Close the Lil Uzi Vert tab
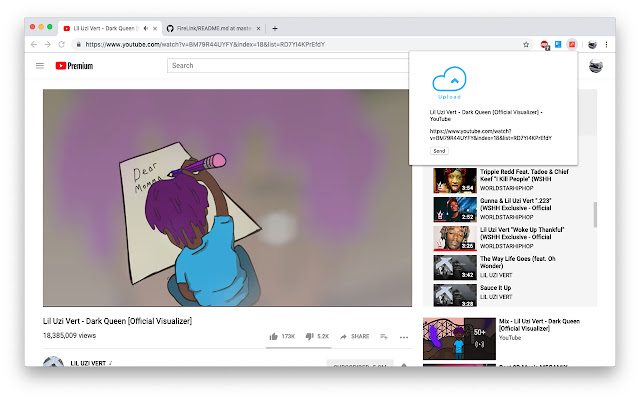The image size is (640, 400). [155, 29]
